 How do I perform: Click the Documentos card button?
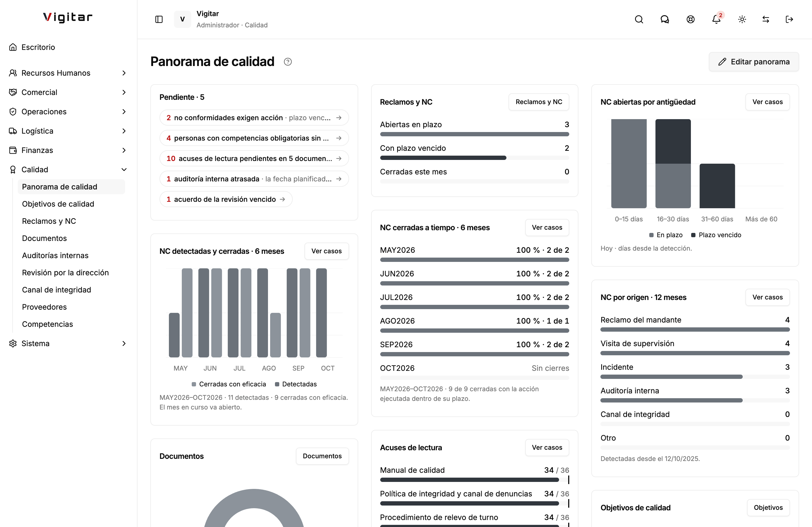click(322, 456)
